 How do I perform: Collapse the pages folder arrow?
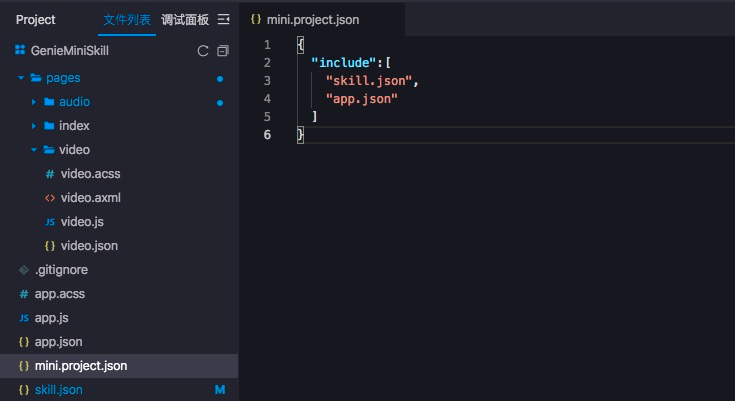pos(21,78)
